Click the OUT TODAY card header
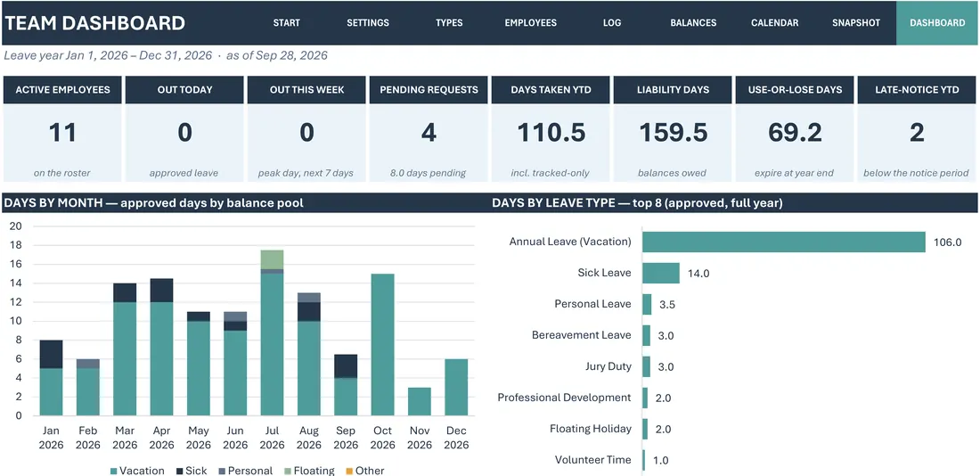 pos(184,89)
